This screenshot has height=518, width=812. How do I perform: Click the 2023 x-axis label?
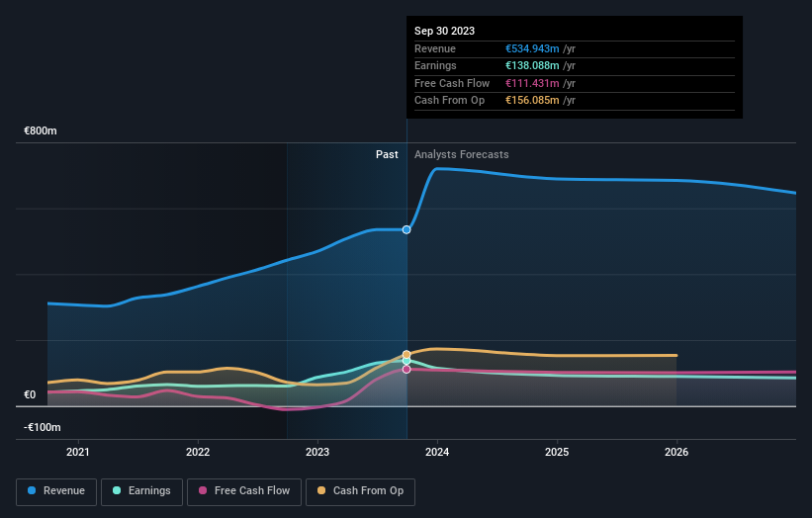pos(317,452)
